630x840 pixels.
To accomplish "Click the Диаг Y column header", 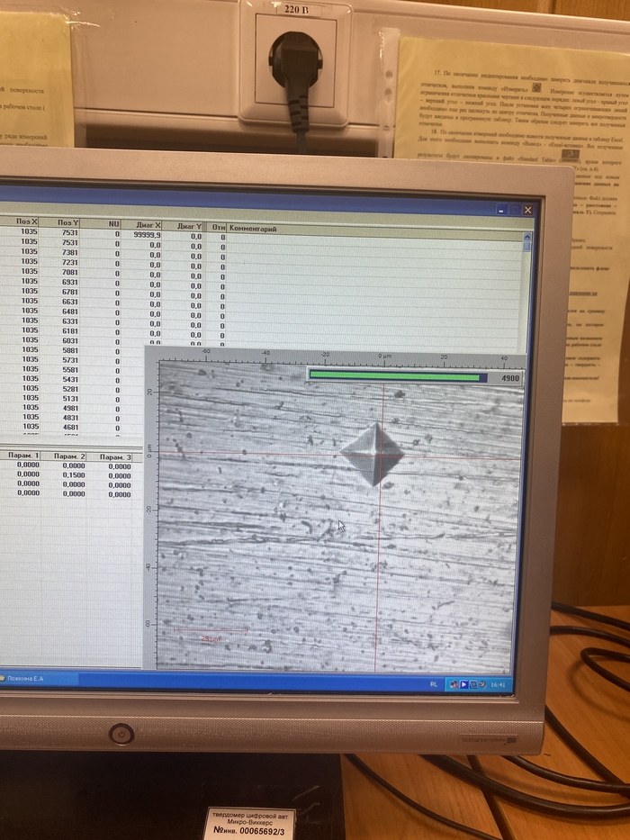I will tap(182, 226).
